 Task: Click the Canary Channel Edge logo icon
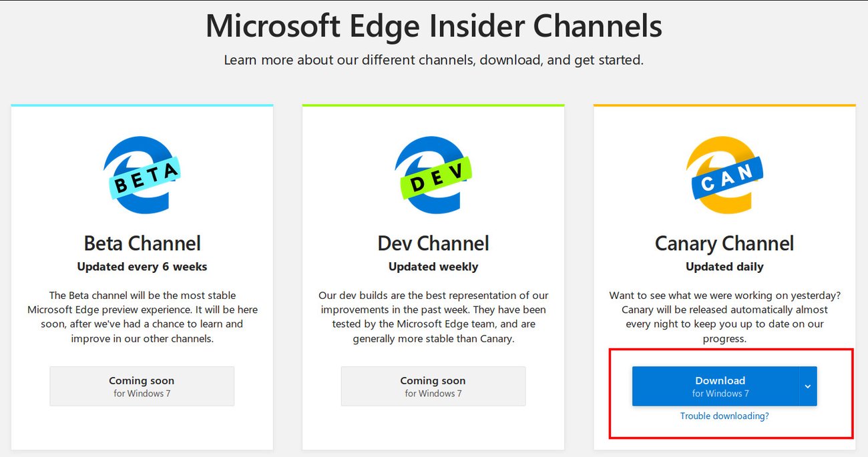pos(724,175)
